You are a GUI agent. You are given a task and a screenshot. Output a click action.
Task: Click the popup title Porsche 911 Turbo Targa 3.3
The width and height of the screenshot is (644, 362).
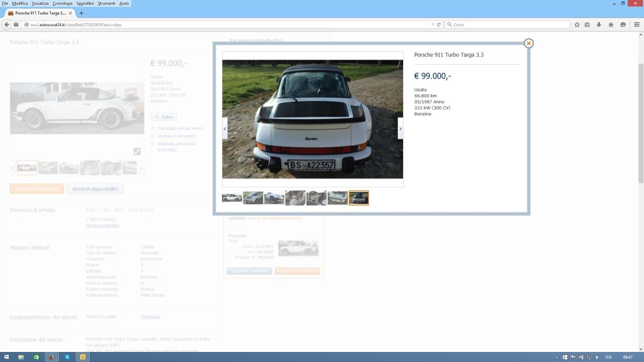[x=448, y=55]
